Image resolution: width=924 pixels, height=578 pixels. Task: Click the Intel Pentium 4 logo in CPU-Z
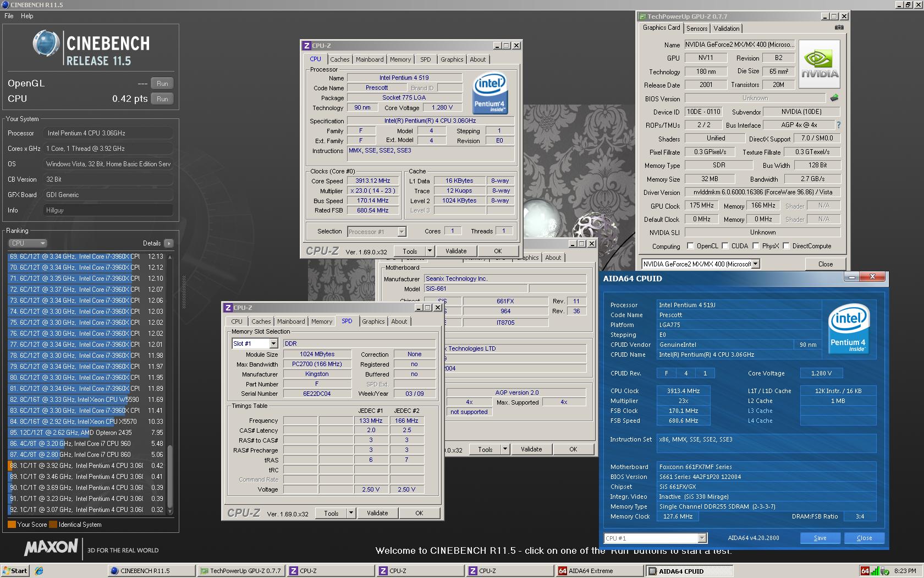490,94
